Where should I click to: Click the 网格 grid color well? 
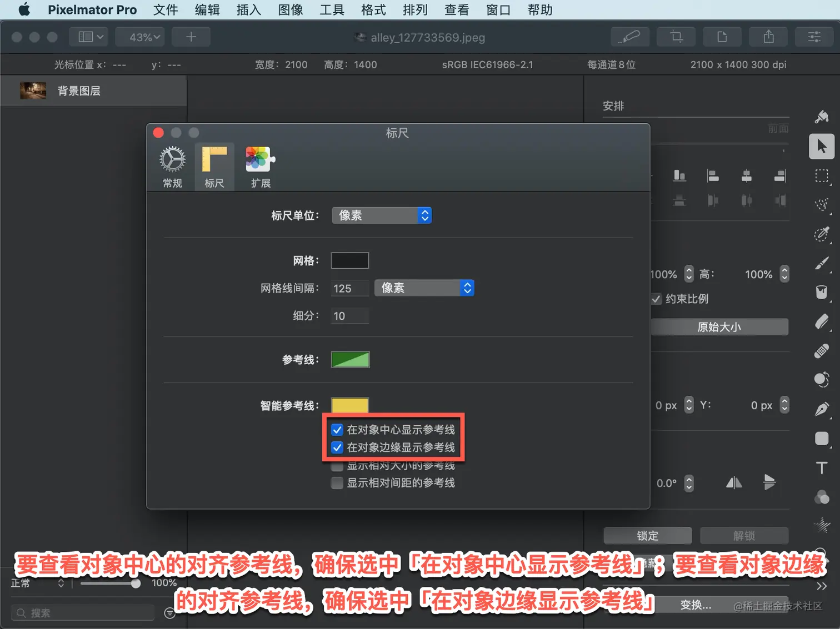click(x=350, y=260)
